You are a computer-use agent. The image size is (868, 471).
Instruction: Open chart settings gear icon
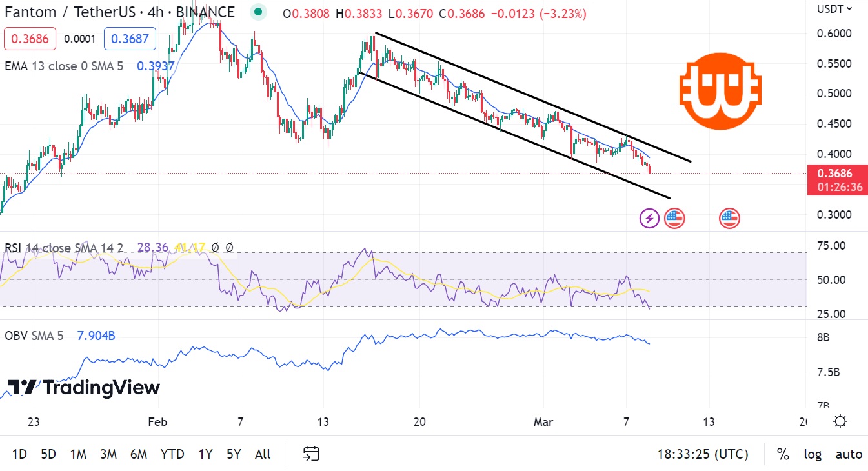click(x=840, y=422)
